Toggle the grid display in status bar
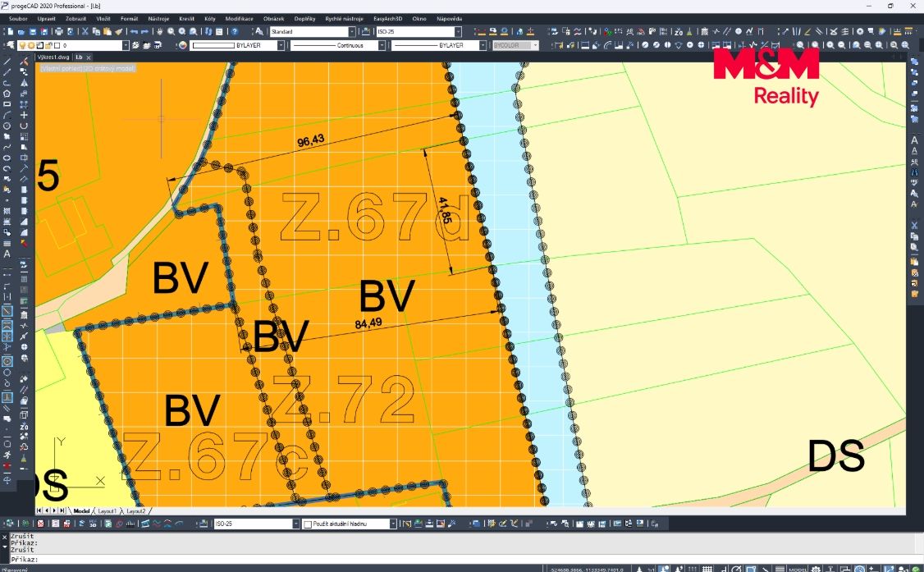Screen dimensions: 924x572 [707, 569]
